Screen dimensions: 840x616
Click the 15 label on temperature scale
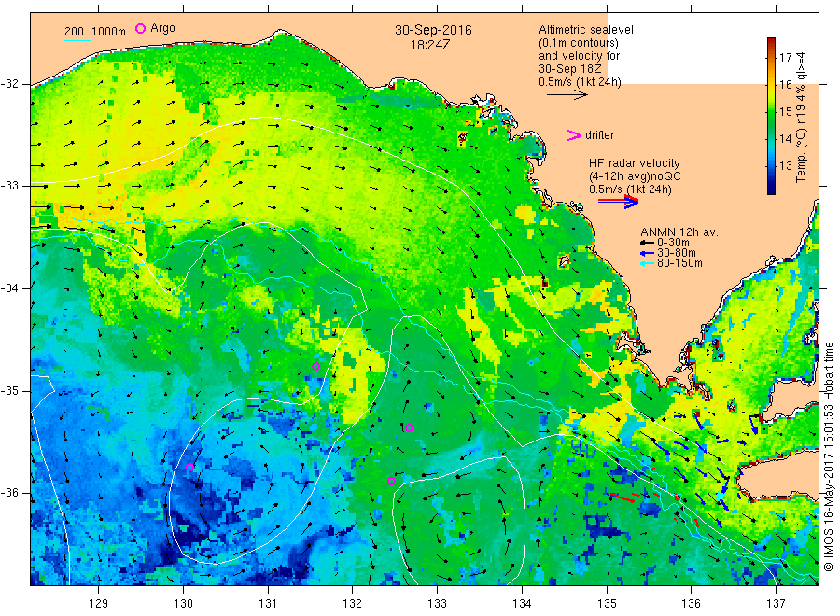[x=785, y=111]
